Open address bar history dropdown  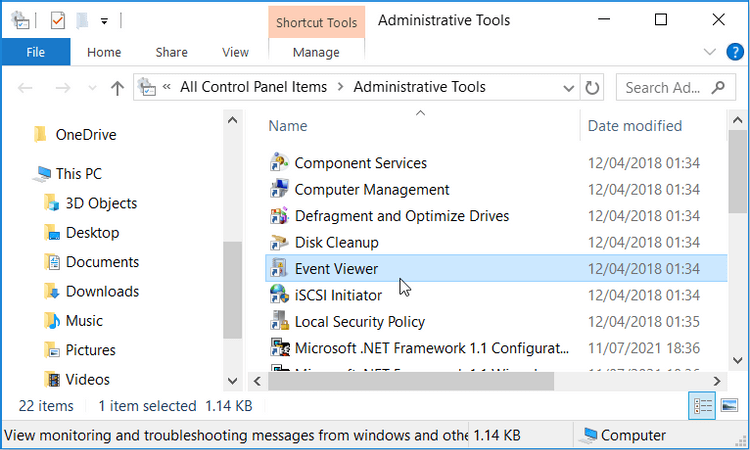coord(568,88)
